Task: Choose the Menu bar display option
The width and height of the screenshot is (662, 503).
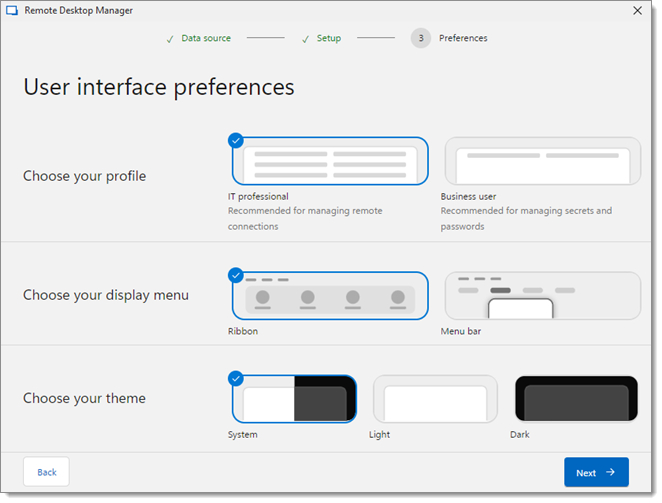Action: (x=543, y=296)
